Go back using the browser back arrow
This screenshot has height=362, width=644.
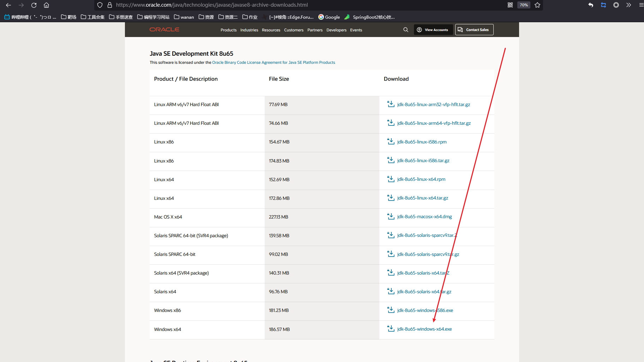[x=8, y=5]
